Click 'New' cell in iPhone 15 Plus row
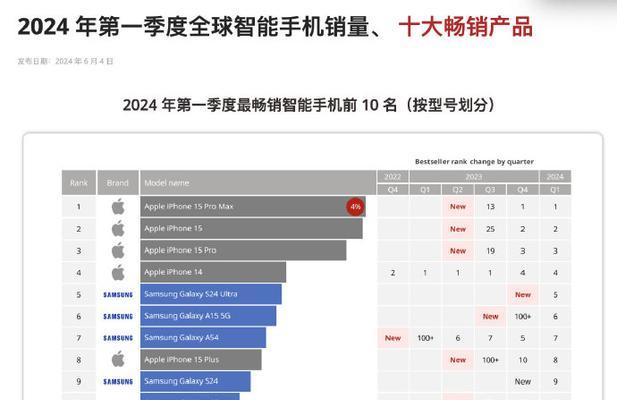This screenshot has height=400, width=617. click(x=458, y=359)
